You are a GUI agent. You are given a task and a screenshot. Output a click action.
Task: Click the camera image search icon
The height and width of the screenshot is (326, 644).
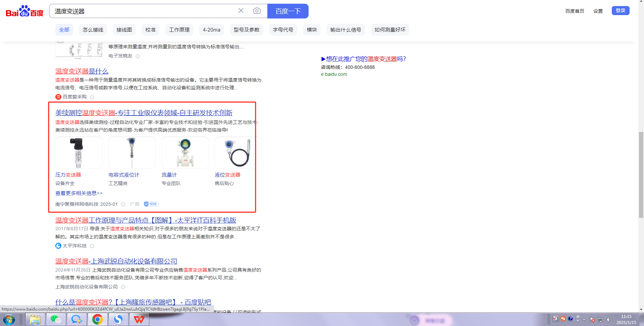(x=257, y=11)
